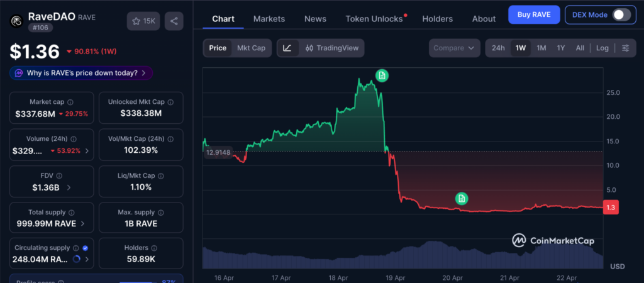
Task: Select the Mkt Cap chart toggle
Action: point(251,48)
